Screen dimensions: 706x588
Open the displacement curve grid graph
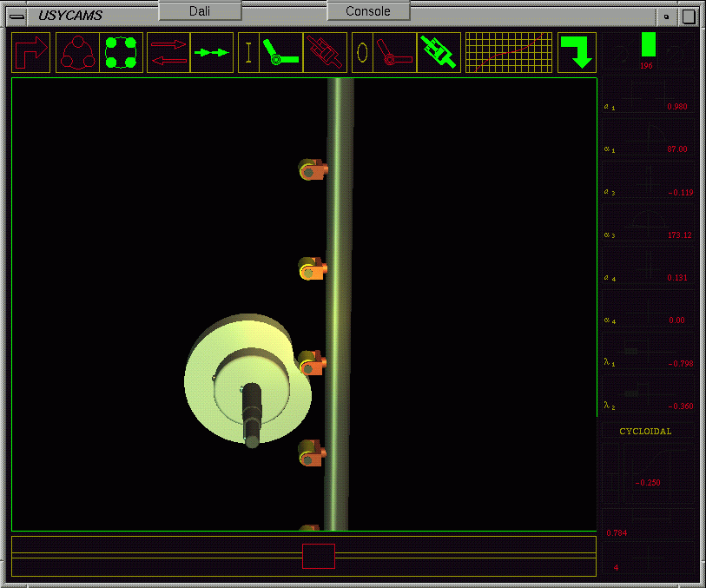[509, 53]
